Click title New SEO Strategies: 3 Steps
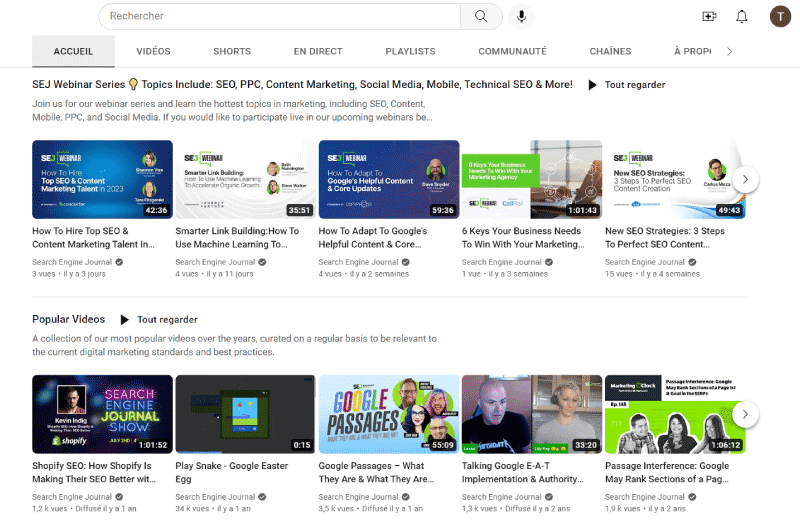 [x=665, y=238]
